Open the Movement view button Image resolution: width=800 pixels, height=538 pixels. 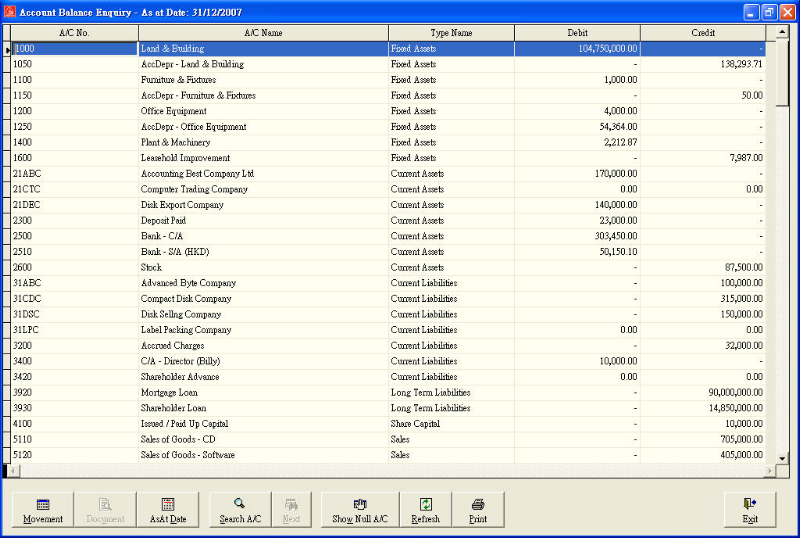click(x=43, y=509)
